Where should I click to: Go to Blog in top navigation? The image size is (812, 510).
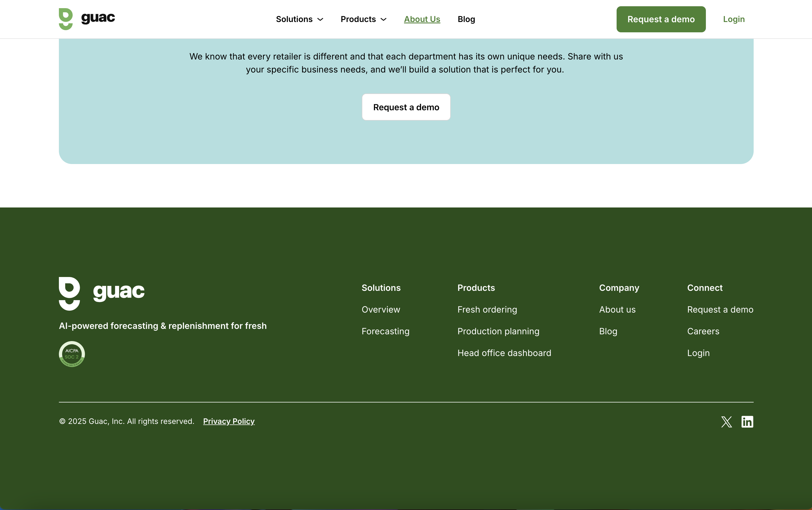[466, 19]
